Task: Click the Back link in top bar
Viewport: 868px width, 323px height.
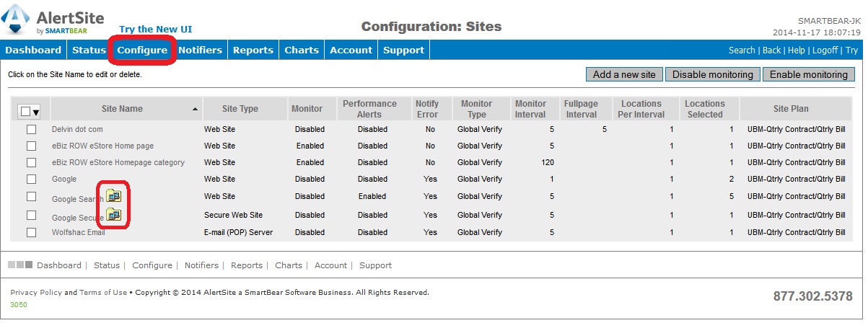Action: (771, 50)
